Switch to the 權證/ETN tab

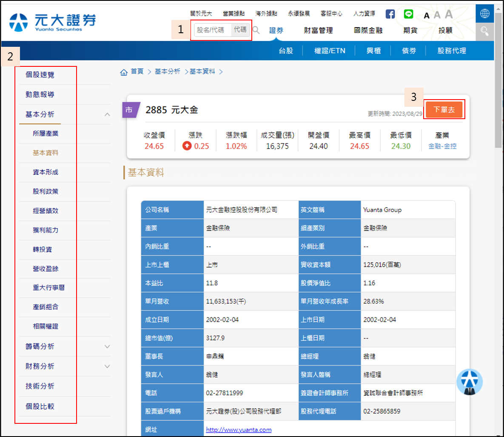tap(330, 51)
